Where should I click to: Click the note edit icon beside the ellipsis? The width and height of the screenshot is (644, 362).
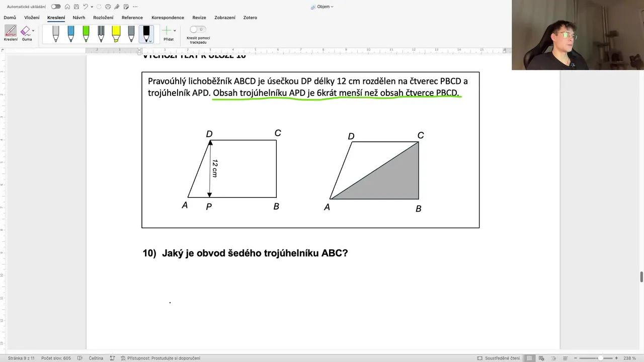pyautogui.click(x=126, y=7)
